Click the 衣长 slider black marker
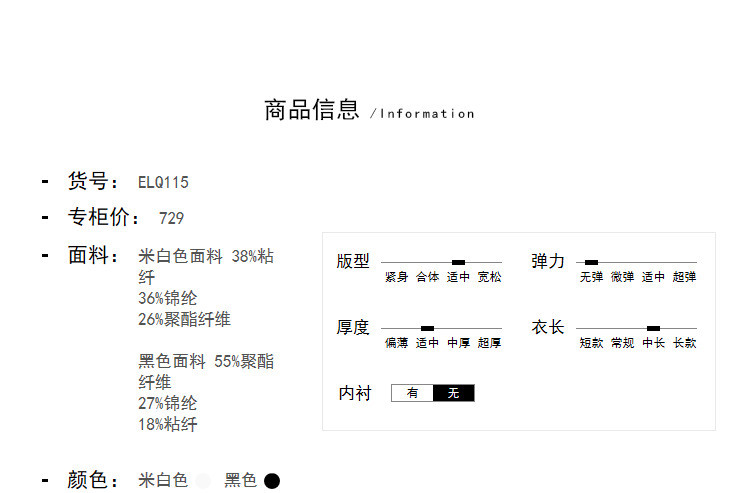The image size is (750, 493). coord(653,328)
